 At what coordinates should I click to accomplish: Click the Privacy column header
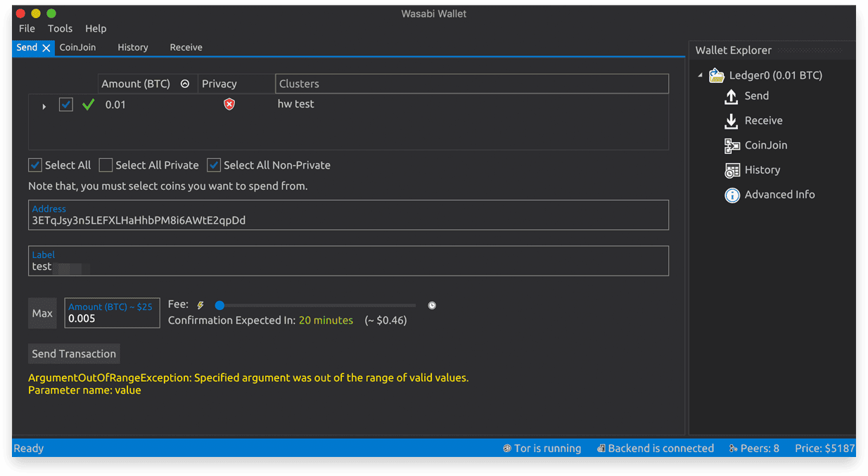point(236,84)
